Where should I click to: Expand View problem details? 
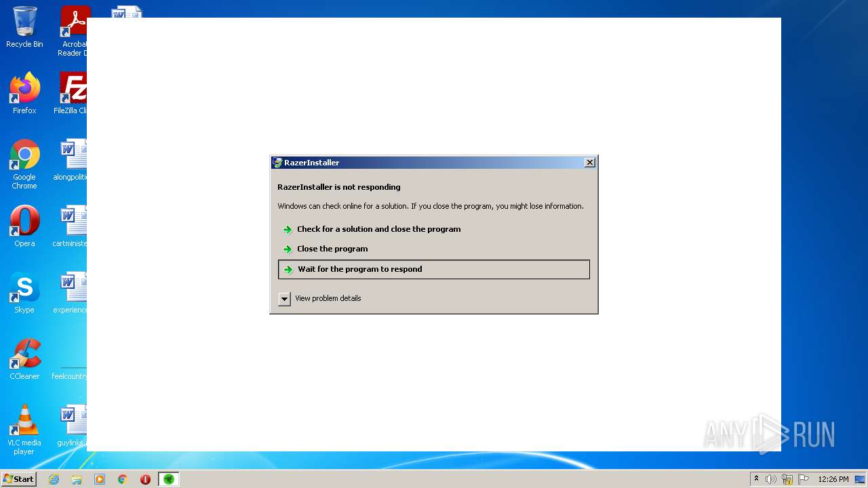point(285,299)
